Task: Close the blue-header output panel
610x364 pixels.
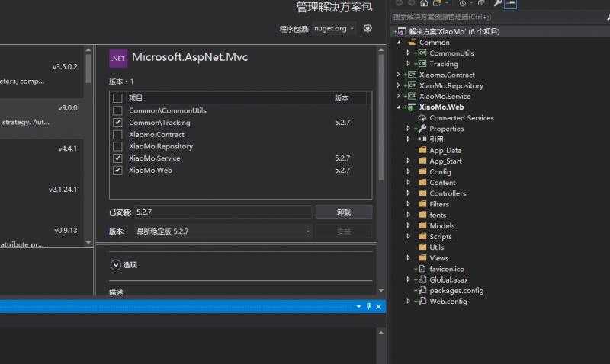Action: 379,307
